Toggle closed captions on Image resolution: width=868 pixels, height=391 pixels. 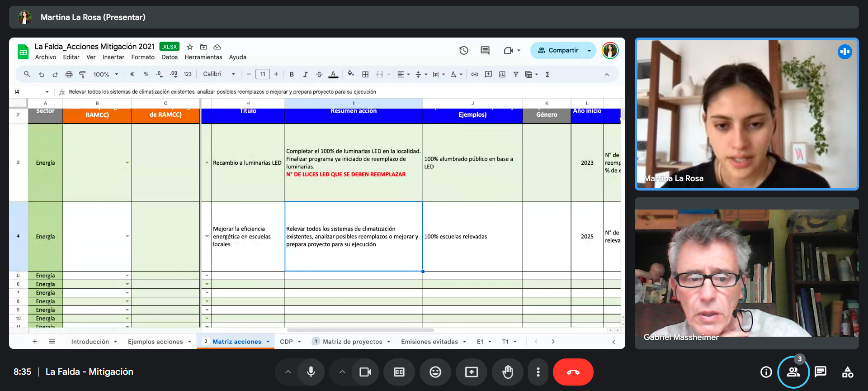click(x=399, y=372)
